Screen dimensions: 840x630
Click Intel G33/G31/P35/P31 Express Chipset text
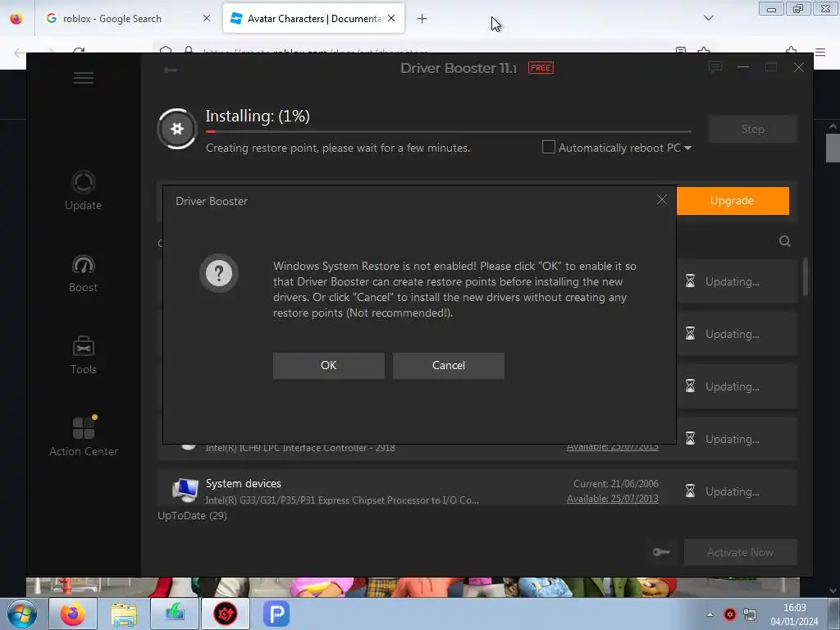[x=342, y=500]
